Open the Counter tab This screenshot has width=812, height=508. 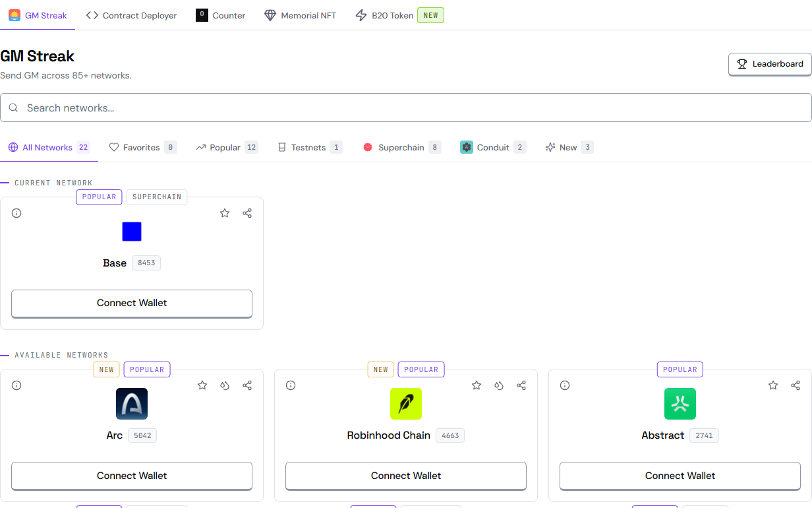pyautogui.click(x=221, y=15)
